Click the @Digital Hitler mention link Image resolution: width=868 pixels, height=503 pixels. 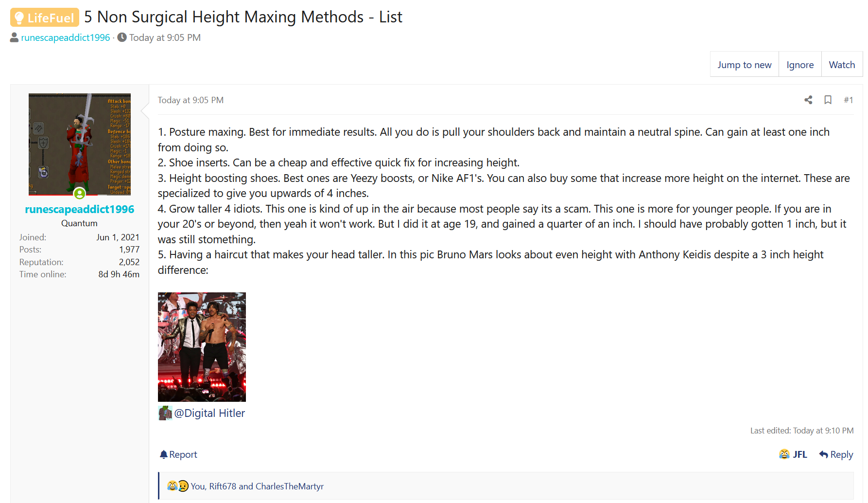pyautogui.click(x=209, y=413)
